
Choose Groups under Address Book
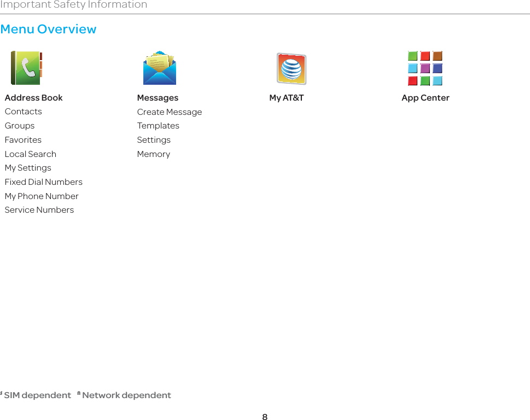[20, 126]
